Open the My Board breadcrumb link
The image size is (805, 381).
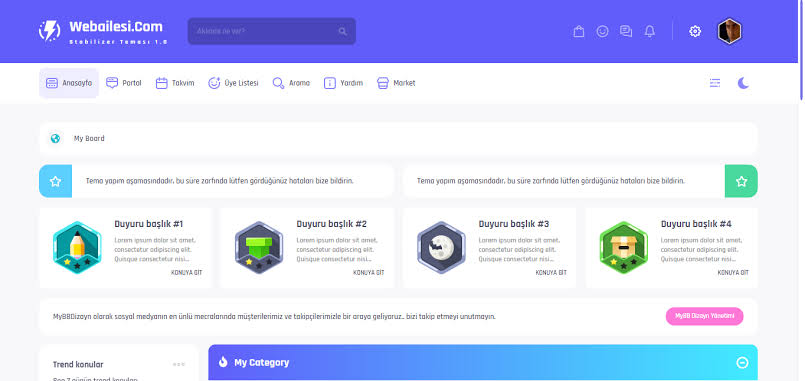[89, 139]
